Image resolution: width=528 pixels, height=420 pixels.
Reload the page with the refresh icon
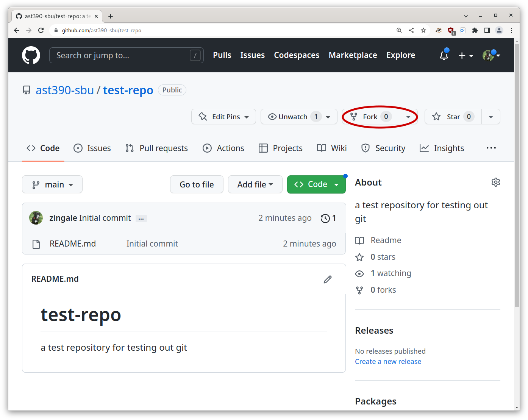41,30
